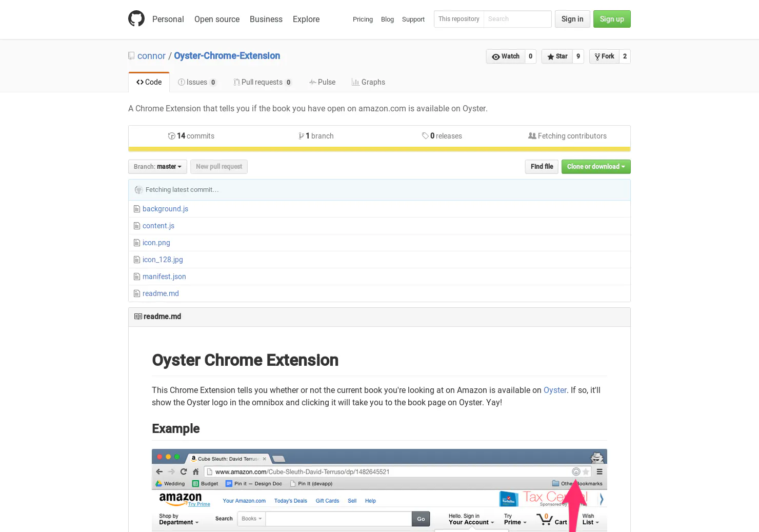View the 14 commits history
Screen dimensions: 759x532
[x=191, y=136]
